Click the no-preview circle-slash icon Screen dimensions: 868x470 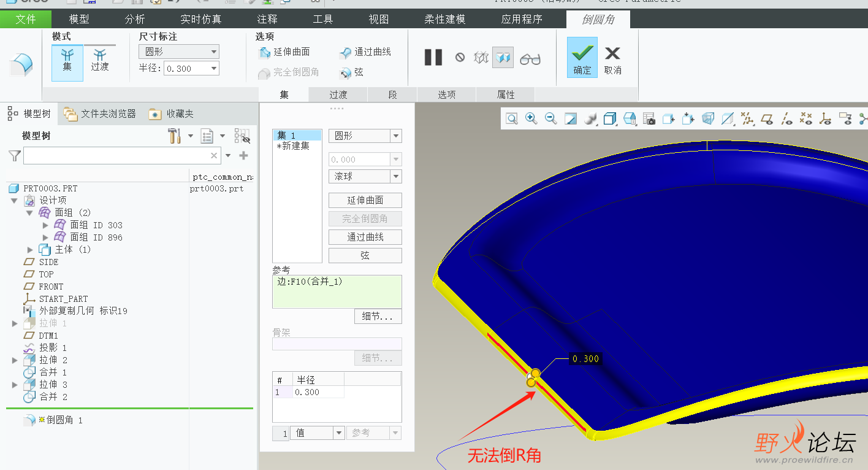(x=460, y=58)
